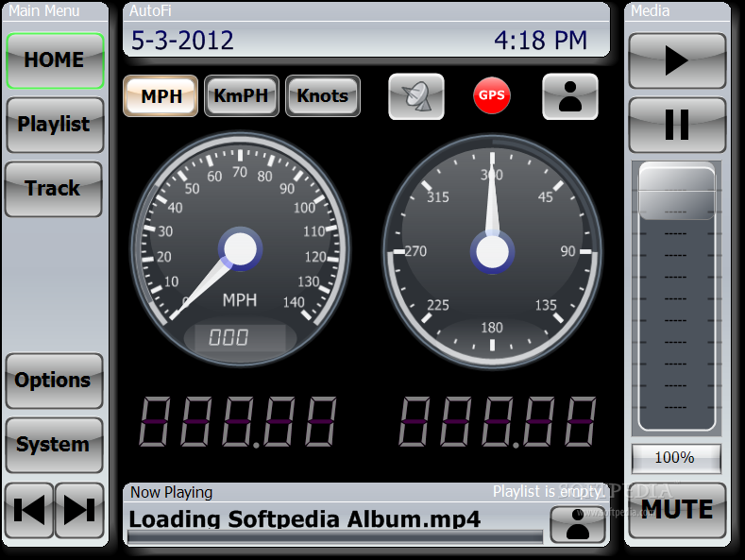Click the 100% volume level box
The height and width of the screenshot is (560, 745).
(676, 458)
